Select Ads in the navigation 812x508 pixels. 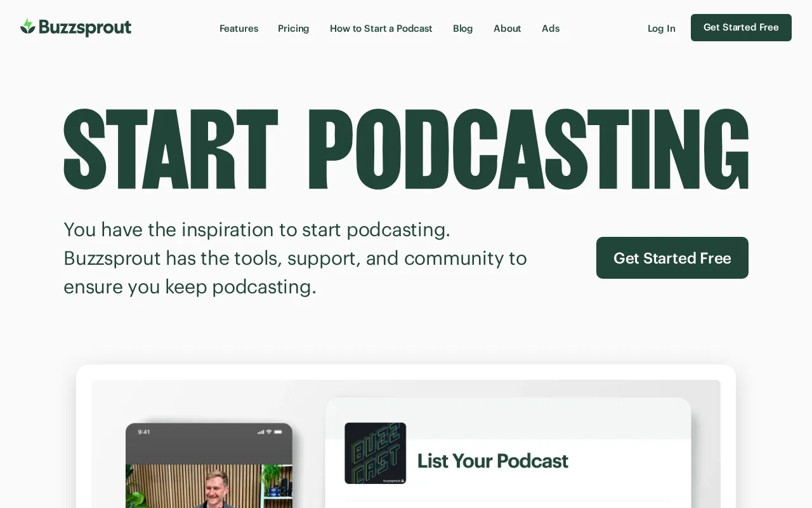551,29
